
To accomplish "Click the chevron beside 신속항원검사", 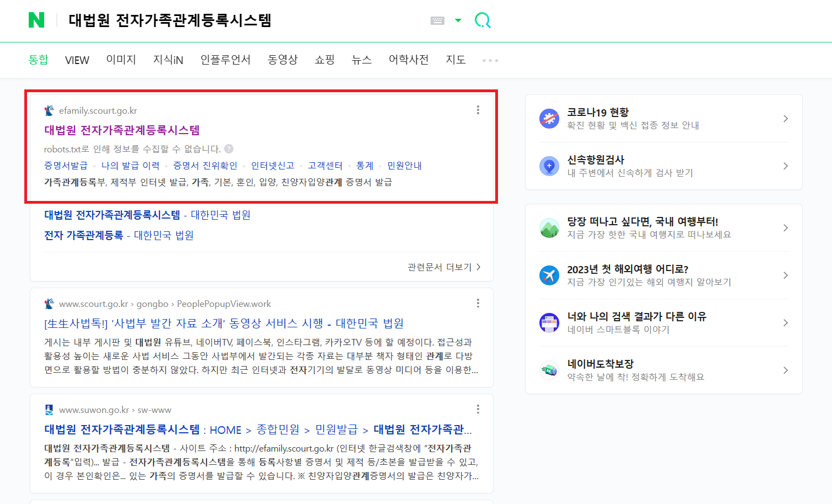I will click(786, 166).
